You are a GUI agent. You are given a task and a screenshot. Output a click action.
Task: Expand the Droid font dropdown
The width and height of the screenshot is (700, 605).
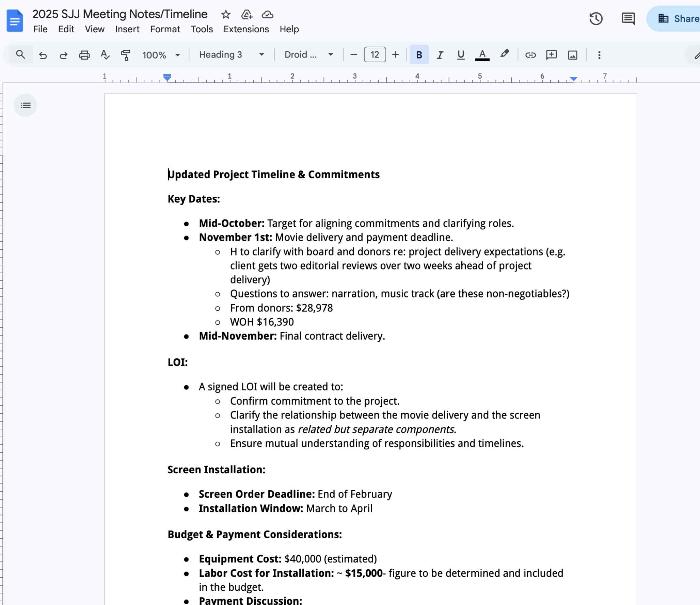pyautogui.click(x=308, y=55)
